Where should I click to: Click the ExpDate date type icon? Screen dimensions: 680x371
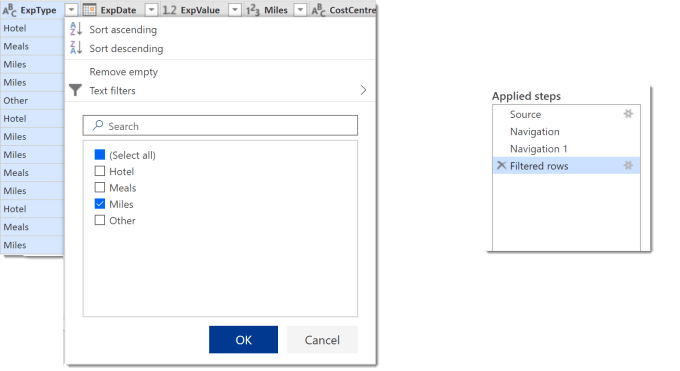pyautogui.click(x=89, y=10)
